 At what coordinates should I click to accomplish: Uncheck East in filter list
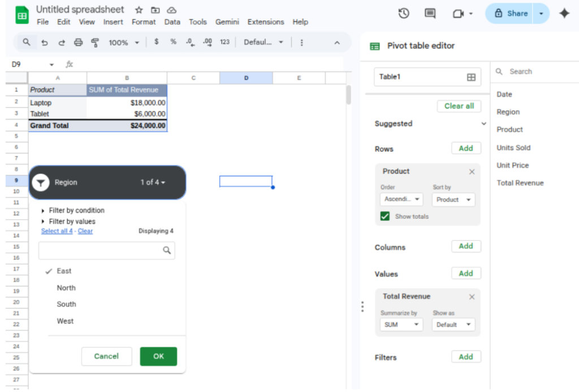pyautogui.click(x=63, y=271)
